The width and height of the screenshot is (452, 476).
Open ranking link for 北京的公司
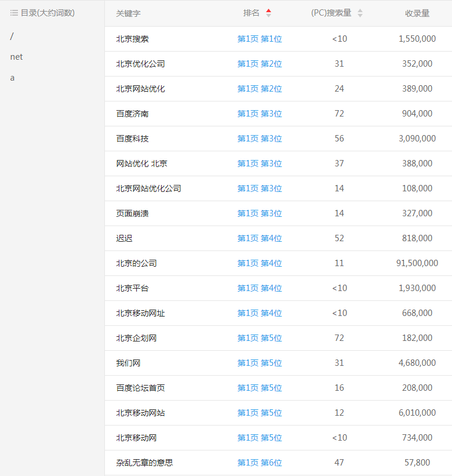260,263
